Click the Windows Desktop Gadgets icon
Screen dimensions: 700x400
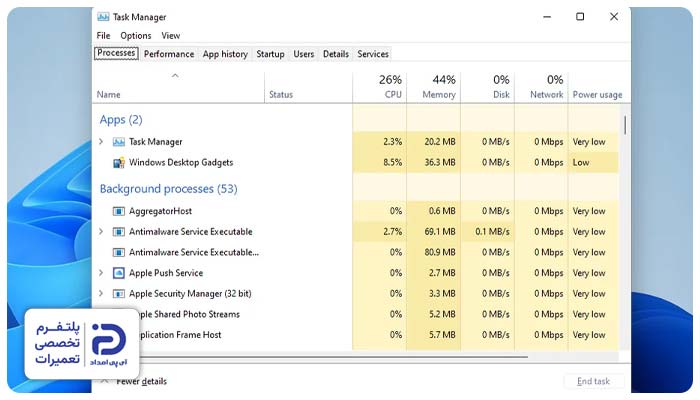tap(118, 162)
